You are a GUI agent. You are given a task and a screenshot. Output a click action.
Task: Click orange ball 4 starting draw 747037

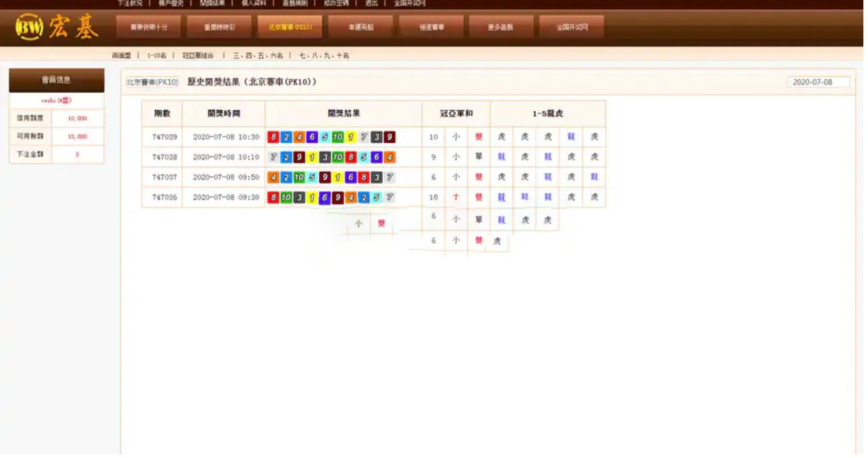(273, 177)
